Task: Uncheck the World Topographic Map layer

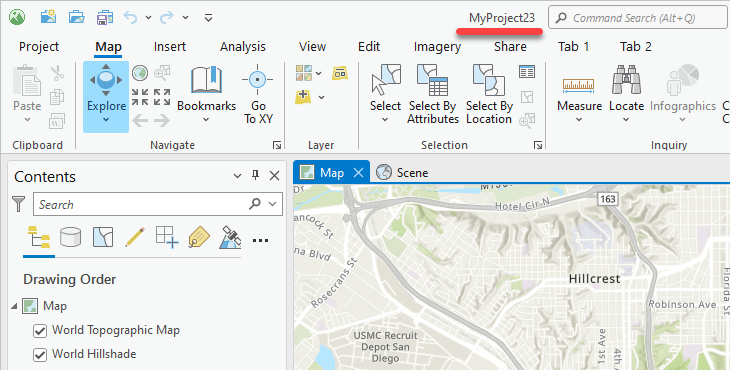Action: click(x=40, y=331)
